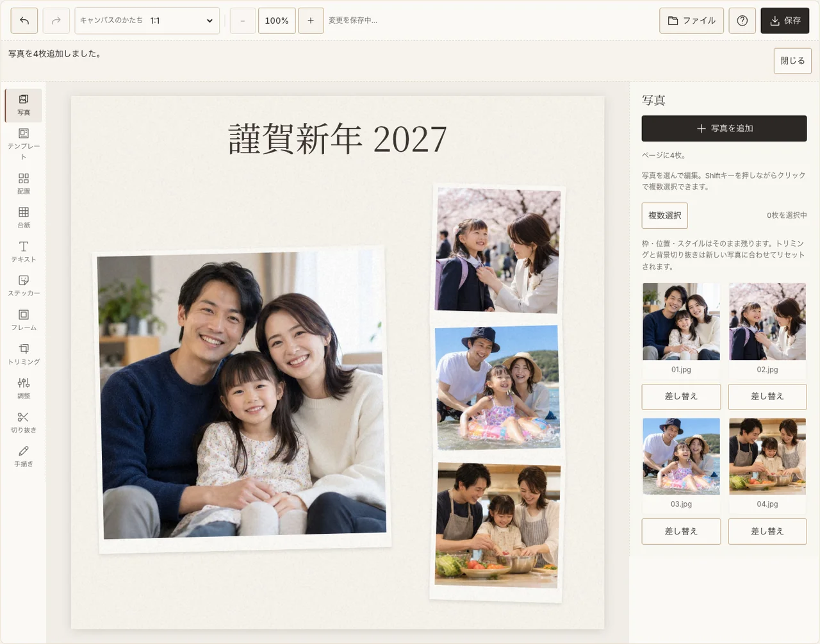Toggle the 複数選択 multi-select button

click(x=665, y=215)
